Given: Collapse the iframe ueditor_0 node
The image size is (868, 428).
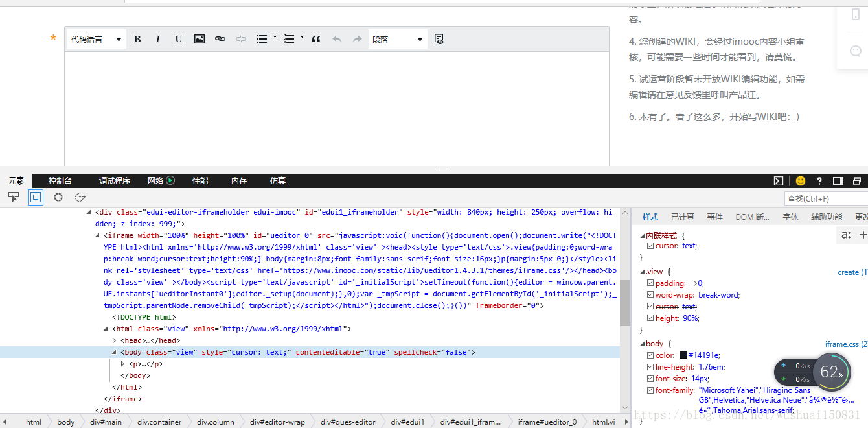Looking at the screenshot, I should click(x=98, y=236).
